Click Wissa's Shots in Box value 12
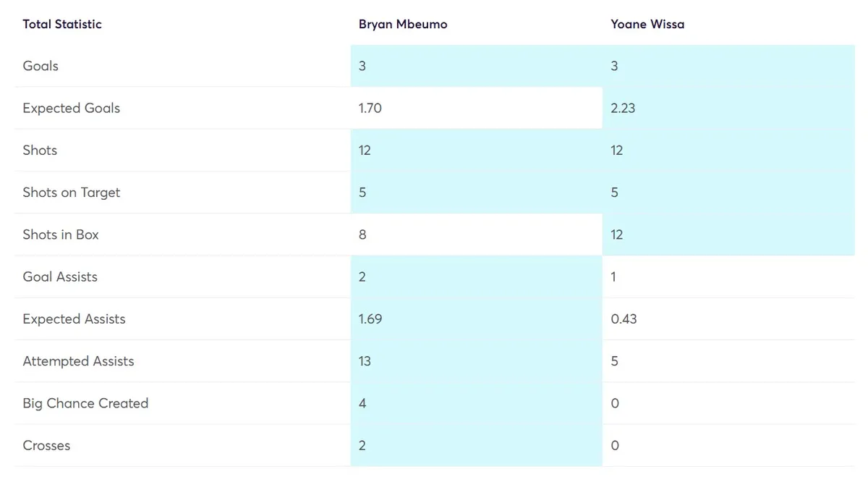The image size is (868, 477). click(x=616, y=235)
